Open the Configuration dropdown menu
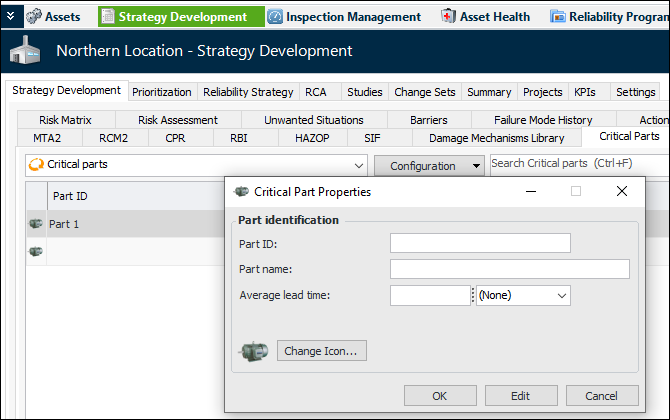This screenshot has height=420, width=670. [x=427, y=166]
